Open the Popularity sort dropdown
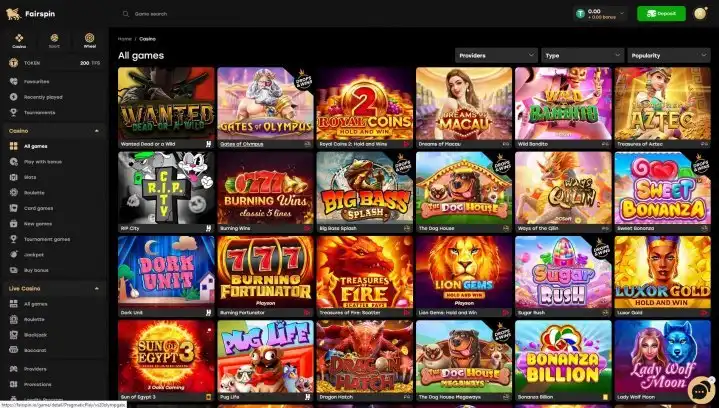 click(669, 55)
